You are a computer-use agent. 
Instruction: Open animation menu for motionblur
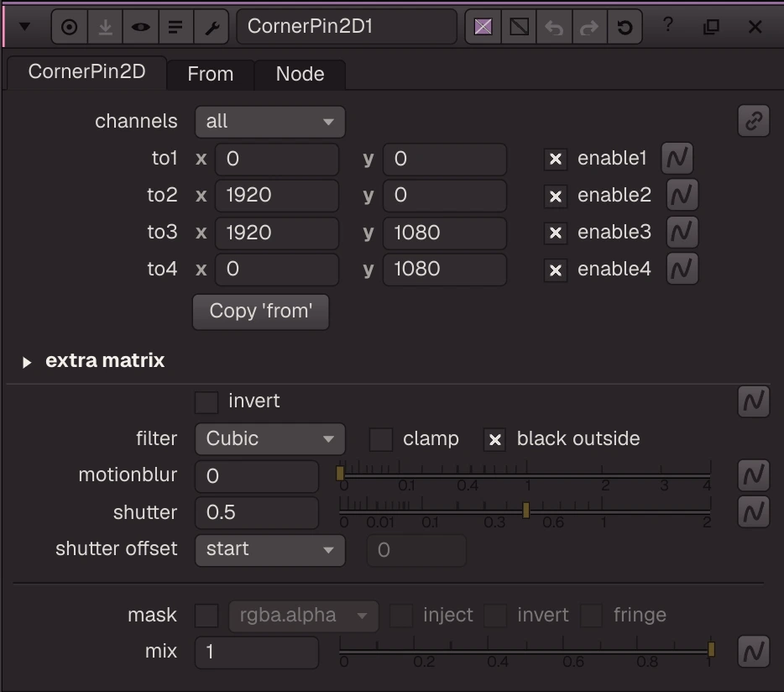coord(754,474)
